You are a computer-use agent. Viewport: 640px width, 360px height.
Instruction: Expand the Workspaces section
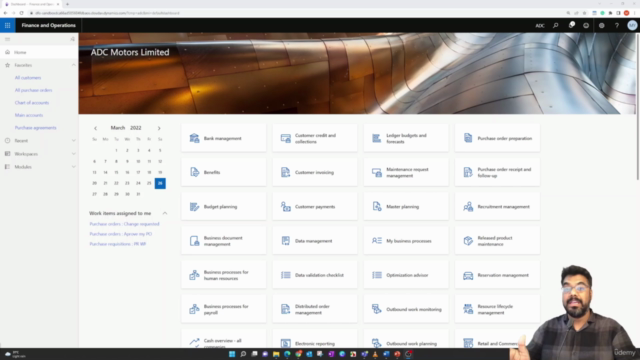pos(73,154)
